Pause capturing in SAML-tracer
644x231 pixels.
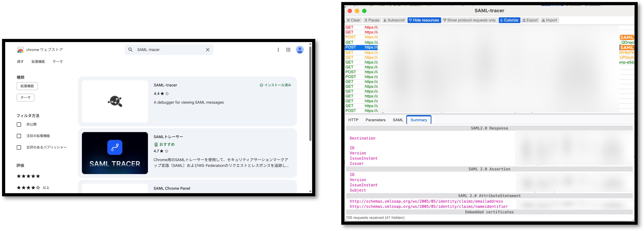coord(372,20)
